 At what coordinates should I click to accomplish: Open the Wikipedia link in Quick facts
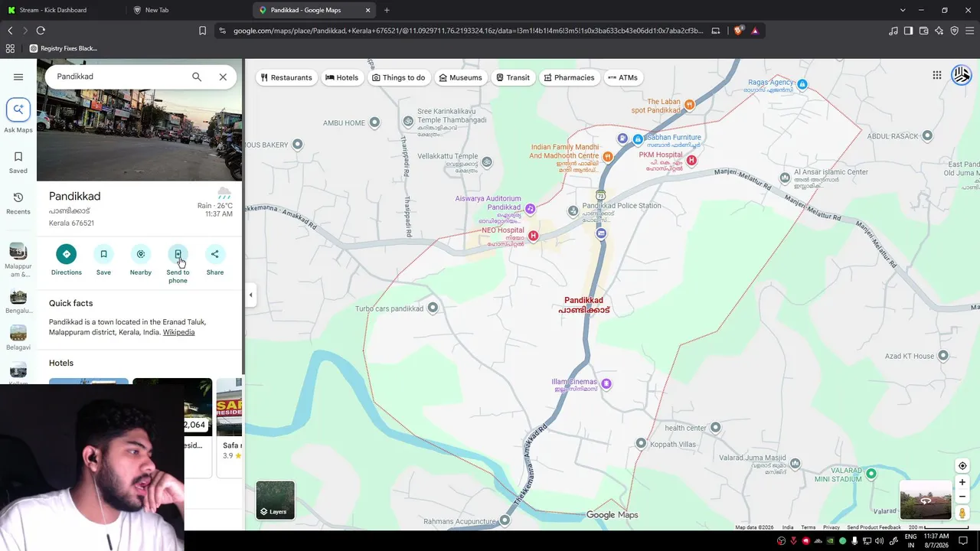coord(179,332)
